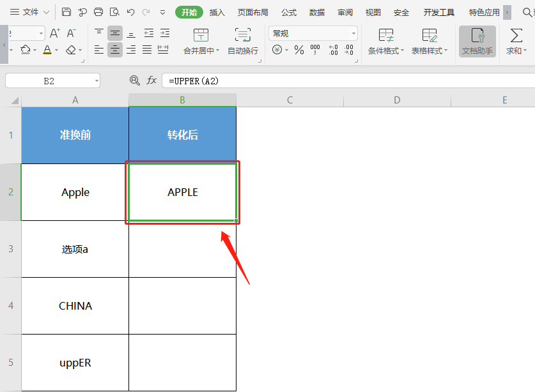Click Document Assistant (文档助手) button

(477, 41)
